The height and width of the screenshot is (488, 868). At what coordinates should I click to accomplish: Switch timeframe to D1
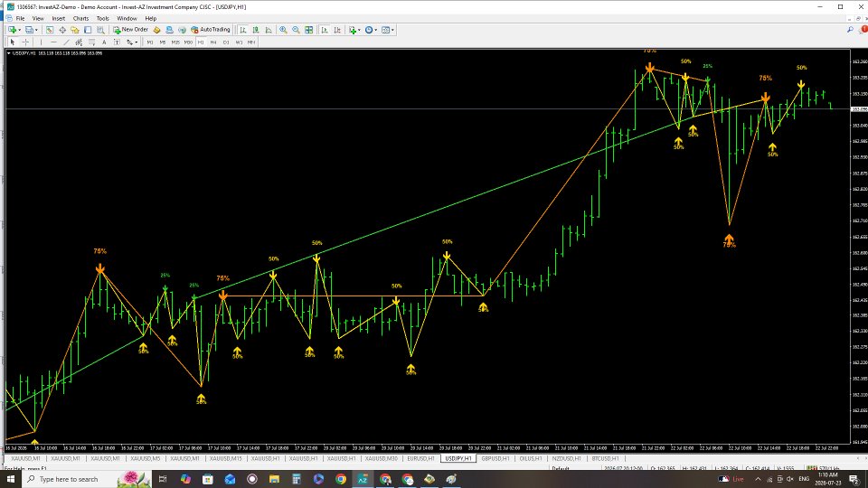click(x=226, y=42)
